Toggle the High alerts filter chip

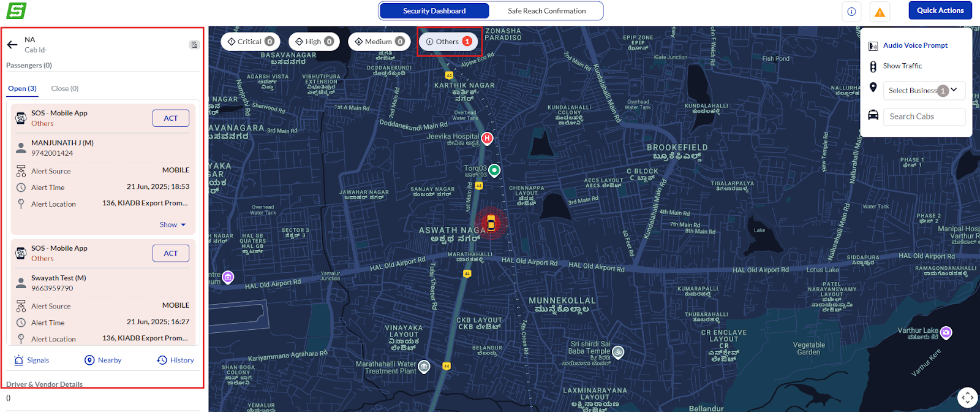tap(314, 42)
